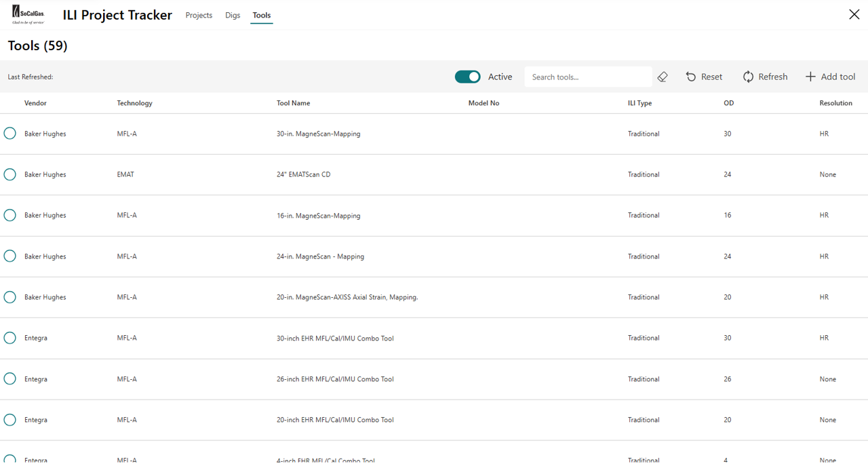Select the 24-in. MagneScan - Mapping radio button

pyautogui.click(x=9, y=256)
